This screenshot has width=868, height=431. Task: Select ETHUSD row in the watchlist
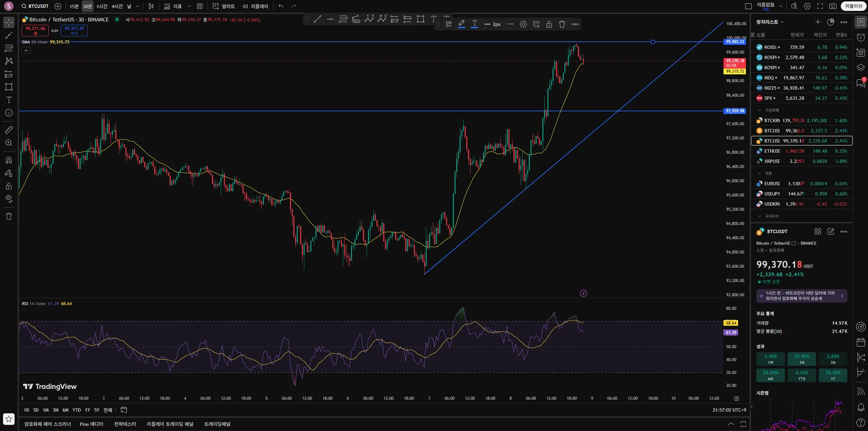[802, 151]
